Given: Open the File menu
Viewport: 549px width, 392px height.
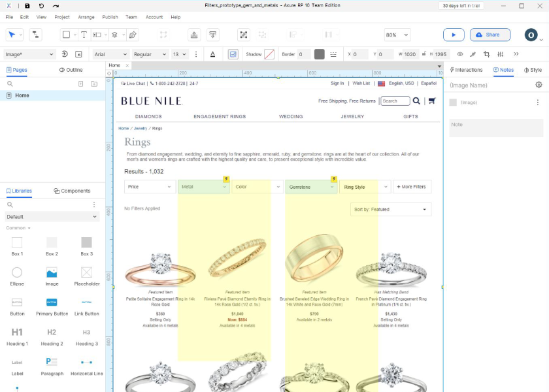Looking at the screenshot, I should [x=9, y=17].
